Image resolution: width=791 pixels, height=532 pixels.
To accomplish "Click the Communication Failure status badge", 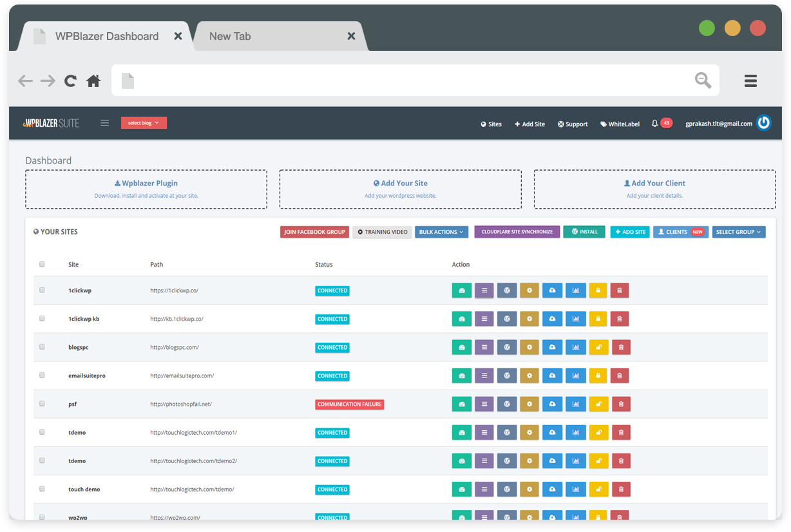I will point(350,404).
